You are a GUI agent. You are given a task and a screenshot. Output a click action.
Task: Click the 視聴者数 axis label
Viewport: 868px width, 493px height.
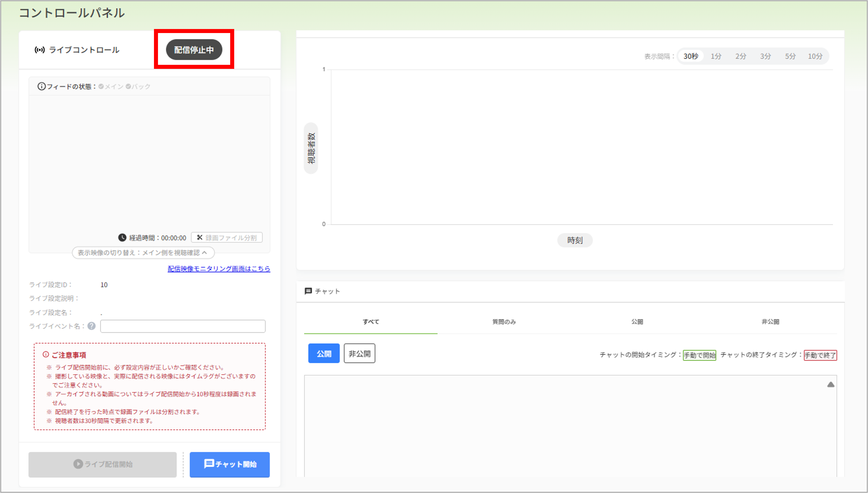tap(311, 148)
